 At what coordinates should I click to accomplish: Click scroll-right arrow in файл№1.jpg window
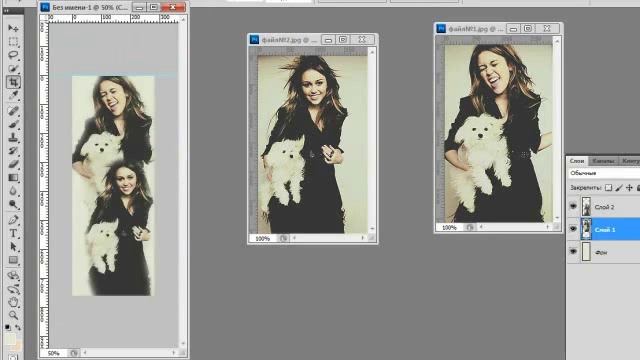point(548,227)
